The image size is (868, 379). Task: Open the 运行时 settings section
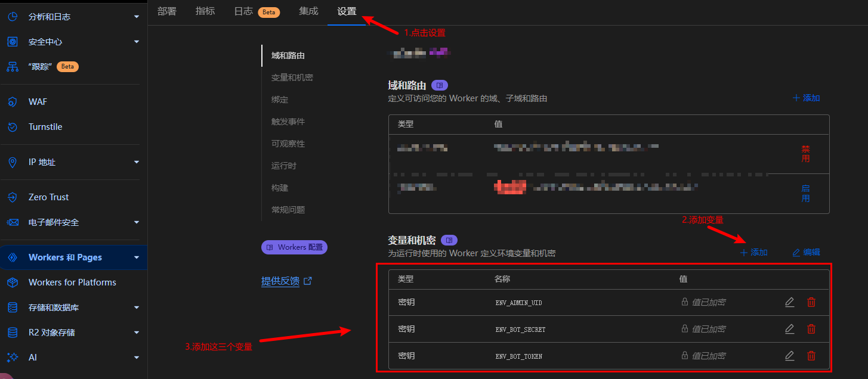(x=284, y=166)
